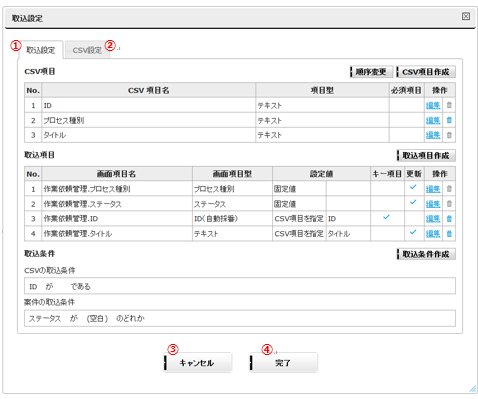Delete import item 作業依頼管理.ステータス
Image resolution: width=478 pixels, height=399 pixels.
click(449, 204)
